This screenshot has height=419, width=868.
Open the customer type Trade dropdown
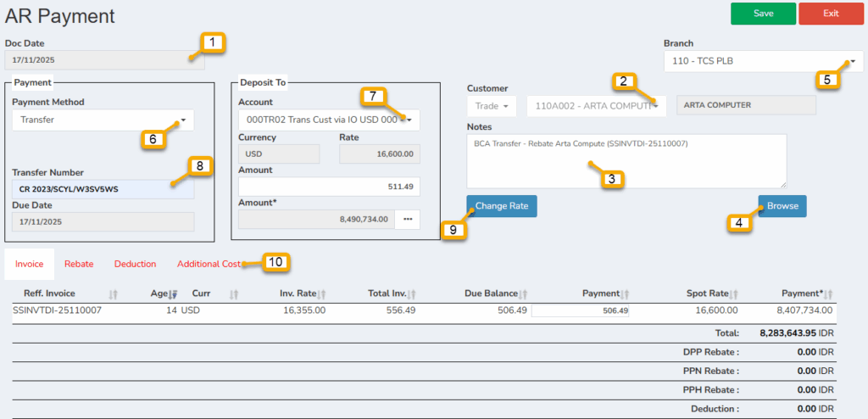click(x=492, y=106)
